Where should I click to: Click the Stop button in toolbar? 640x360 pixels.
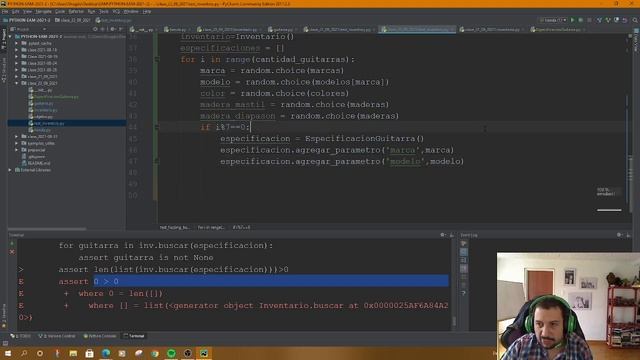coord(589,20)
